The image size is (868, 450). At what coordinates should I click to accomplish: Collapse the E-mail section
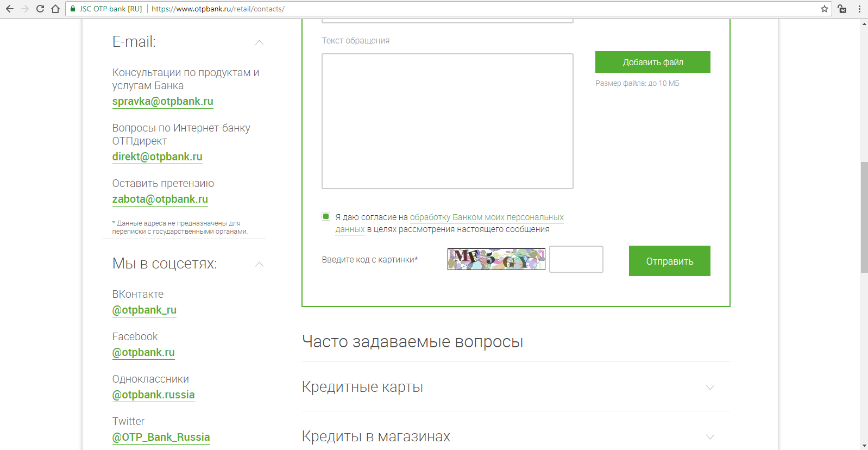[x=259, y=42]
